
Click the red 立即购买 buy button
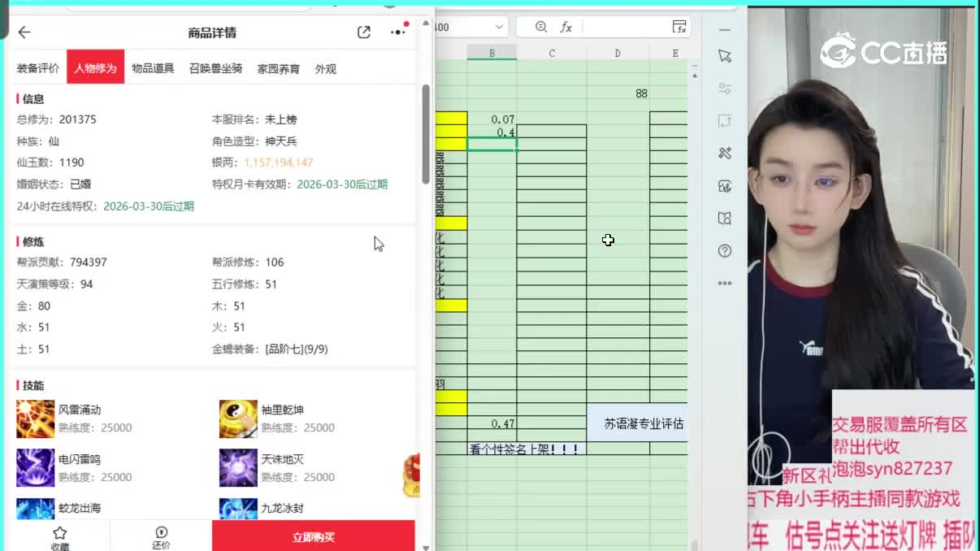[313, 537]
